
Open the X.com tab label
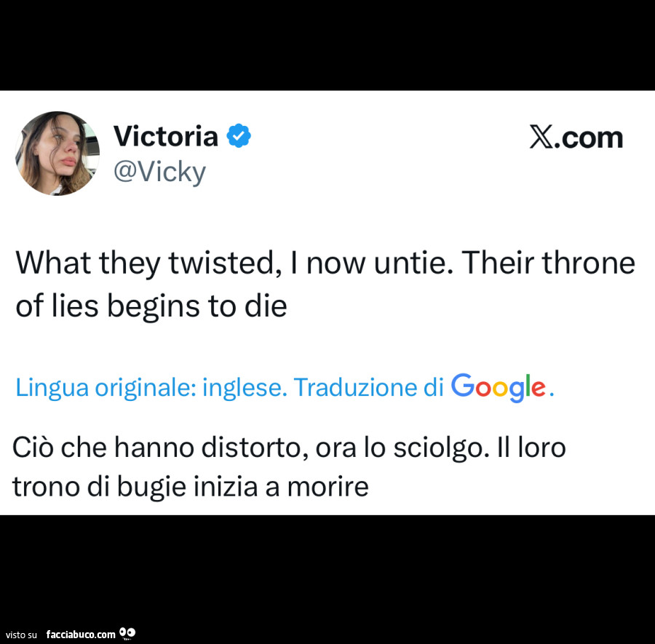tap(576, 137)
